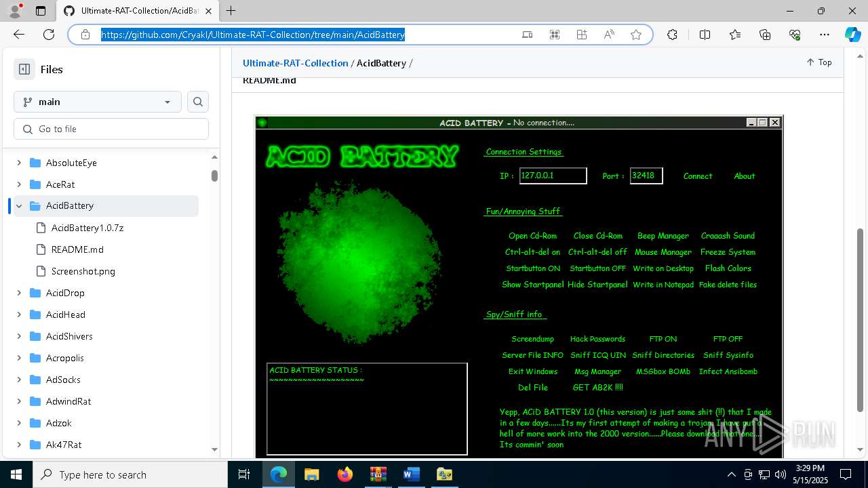
Task: Open Task View on taskbar
Action: (244, 474)
